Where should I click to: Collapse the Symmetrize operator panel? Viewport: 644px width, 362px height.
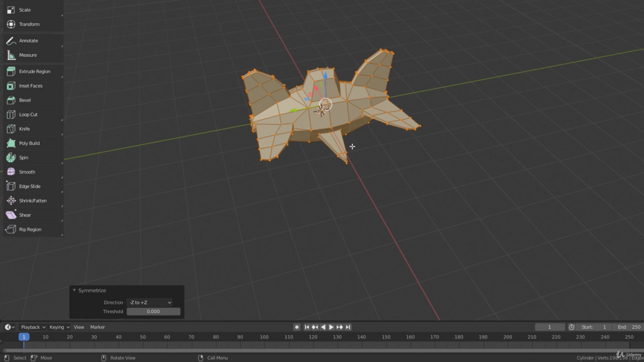(x=74, y=290)
